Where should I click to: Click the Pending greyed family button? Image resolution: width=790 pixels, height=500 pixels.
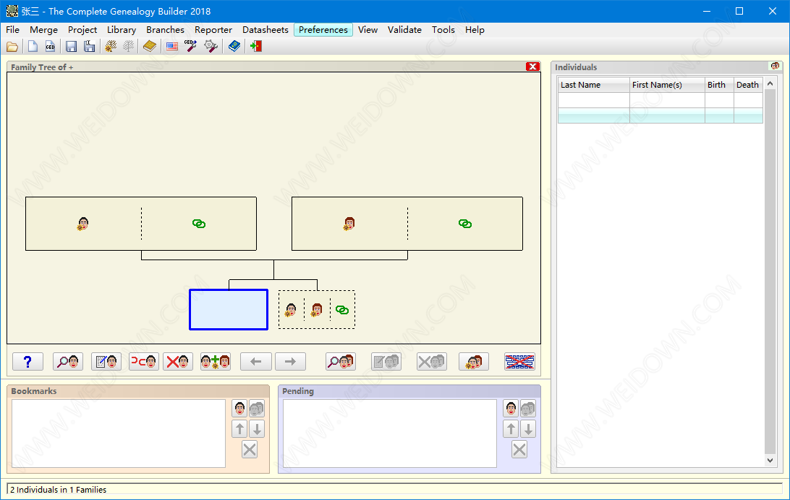point(528,408)
